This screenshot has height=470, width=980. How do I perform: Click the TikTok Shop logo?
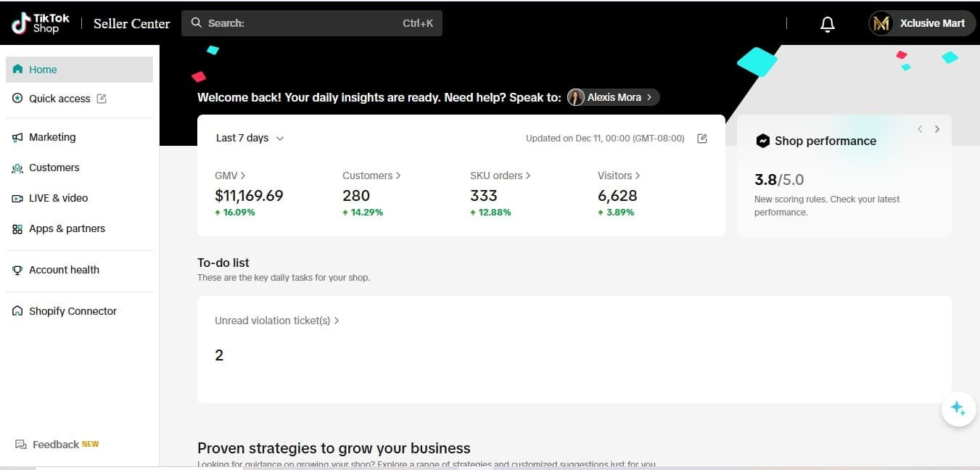[x=41, y=23]
